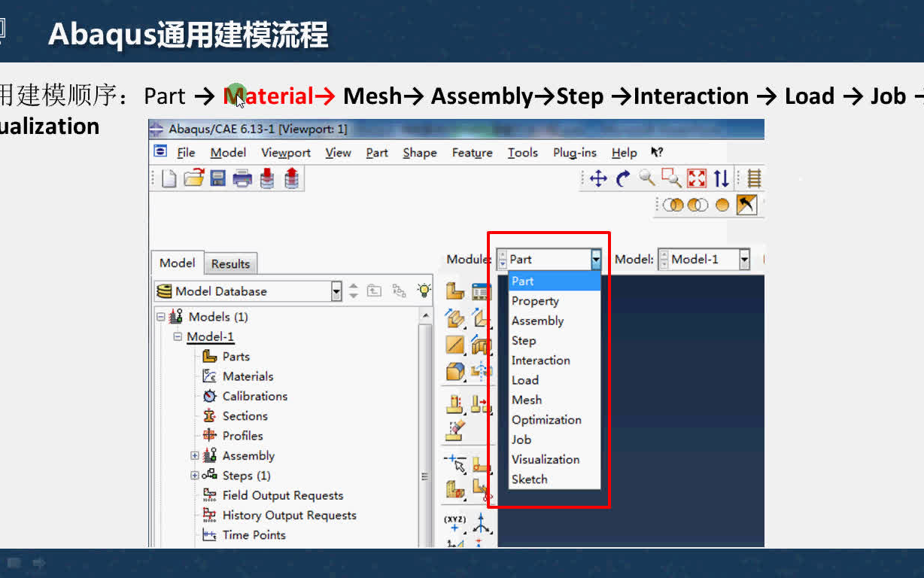Screen dimensions: 924x578
Task: Activate the Magnify View zoom tool
Action: pos(646,178)
